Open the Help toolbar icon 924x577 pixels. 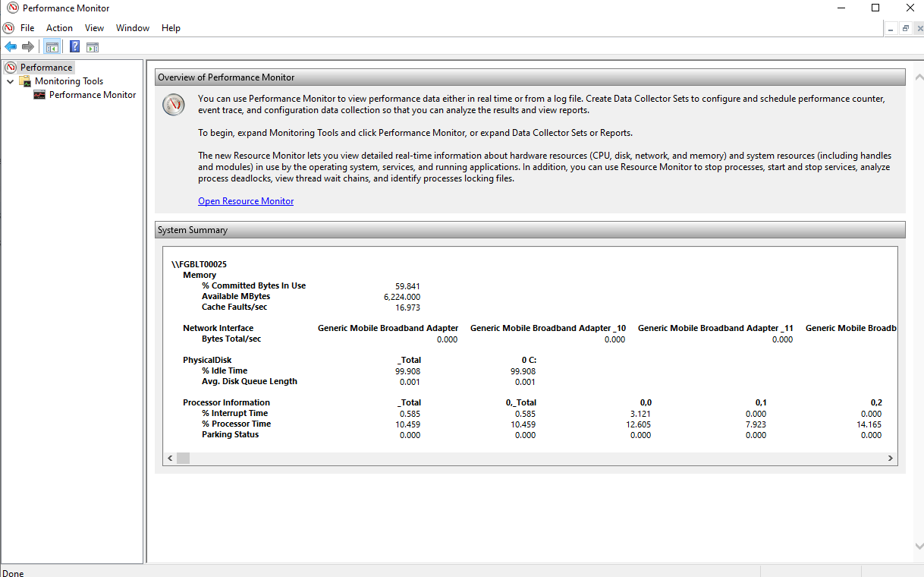coord(74,47)
